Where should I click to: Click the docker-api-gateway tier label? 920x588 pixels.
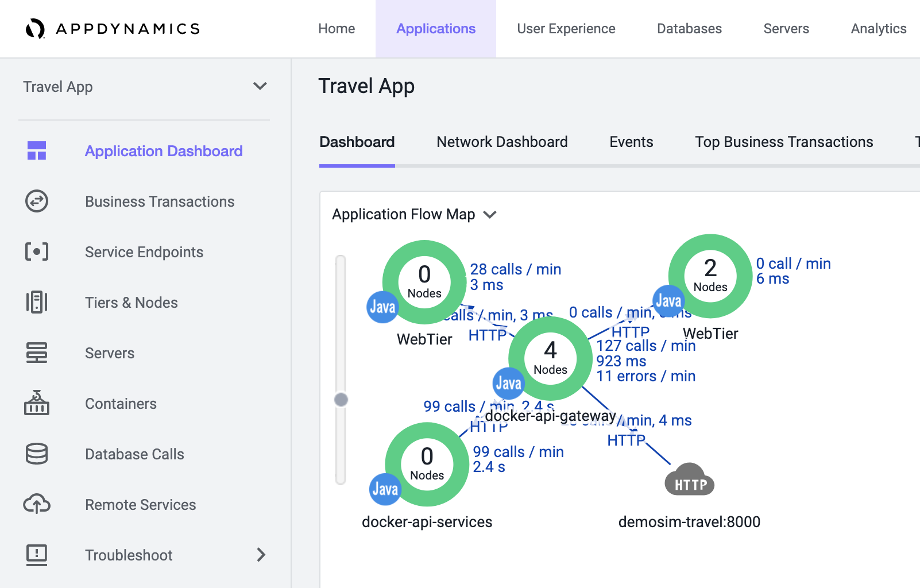pyautogui.click(x=550, y=416)
